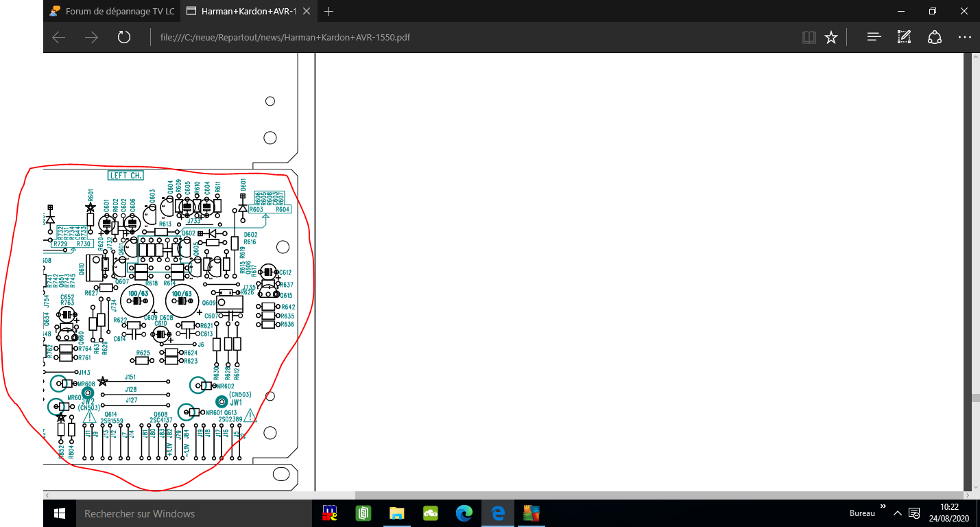Click the Q609 transistor label
The height and width of the screenshot is (527, 980).
pyautogui.click(x=208, y=303)
